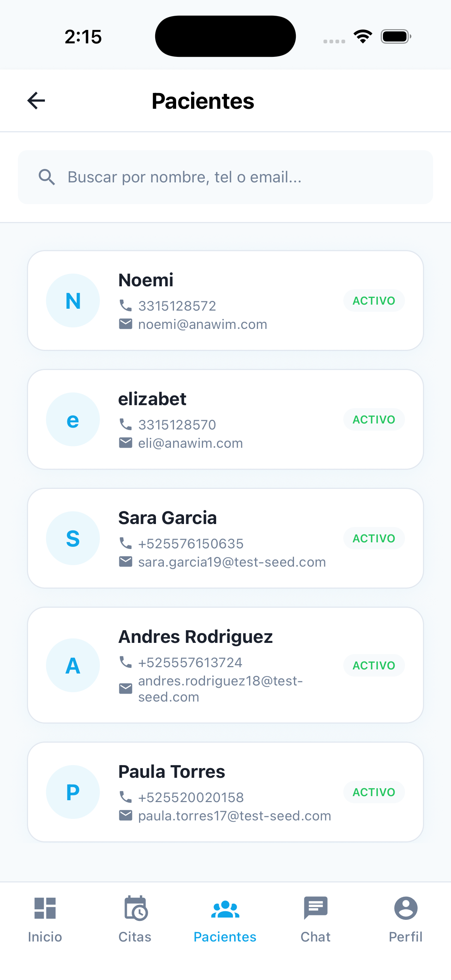Image resolution: width=451 pixels, height=980 pixels.
Task: Tap Noemi's ACTIVO status badge
Action: pyautogui.click(x=374, y=301)
